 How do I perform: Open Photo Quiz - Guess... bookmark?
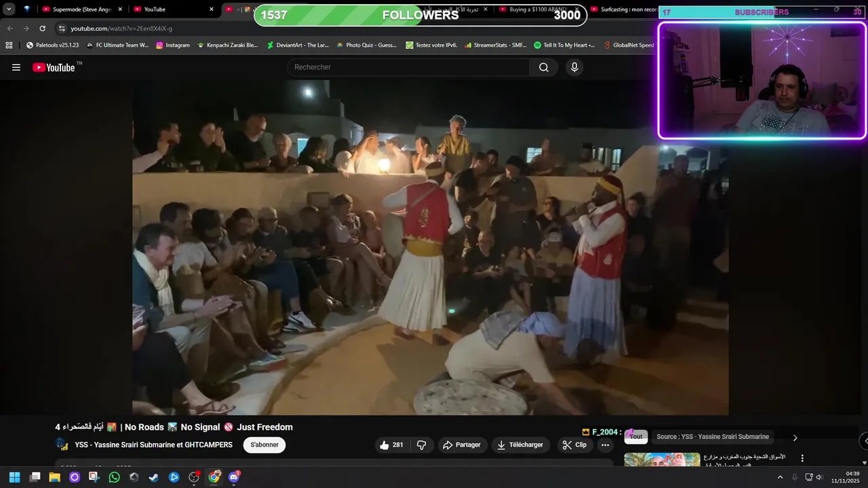[x=366, y=45]
